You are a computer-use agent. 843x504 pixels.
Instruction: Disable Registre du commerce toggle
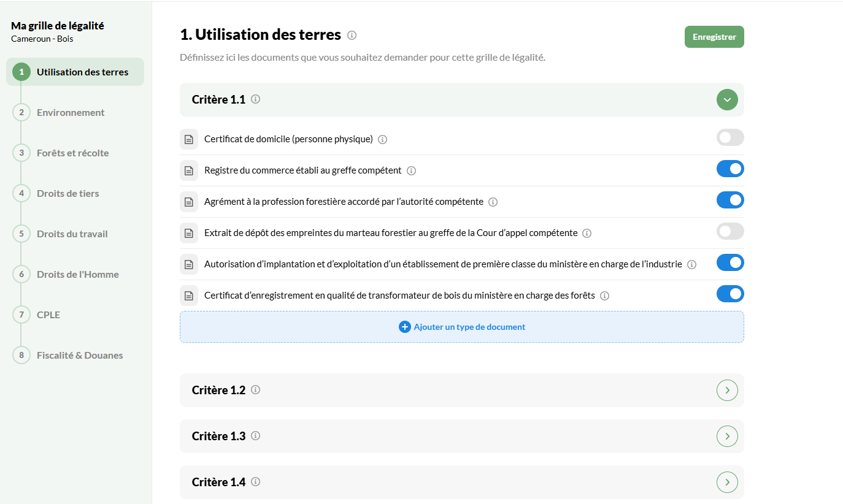(x=730, y=169)
